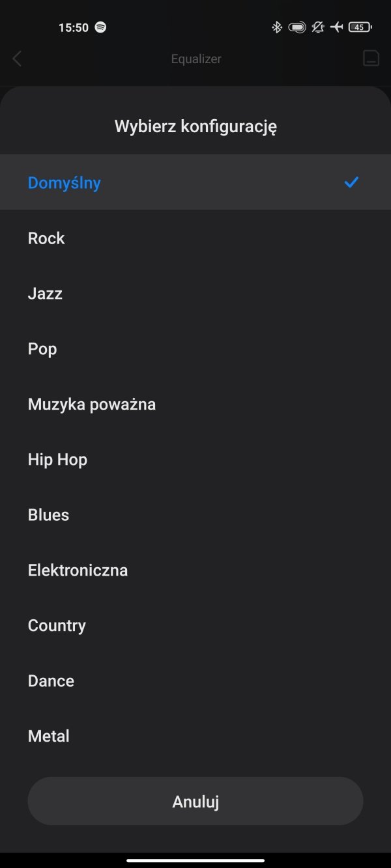
Task: Select the Domyślny configuration
Action: point(195,182)
